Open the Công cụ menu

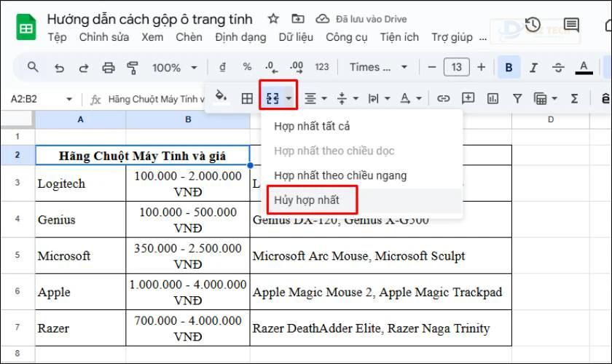(x=347, y=37)
